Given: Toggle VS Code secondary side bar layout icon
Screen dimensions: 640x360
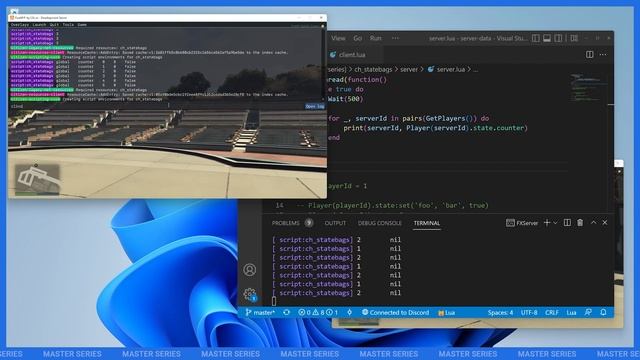Looking at the screenshot, I should coord(558,38).
